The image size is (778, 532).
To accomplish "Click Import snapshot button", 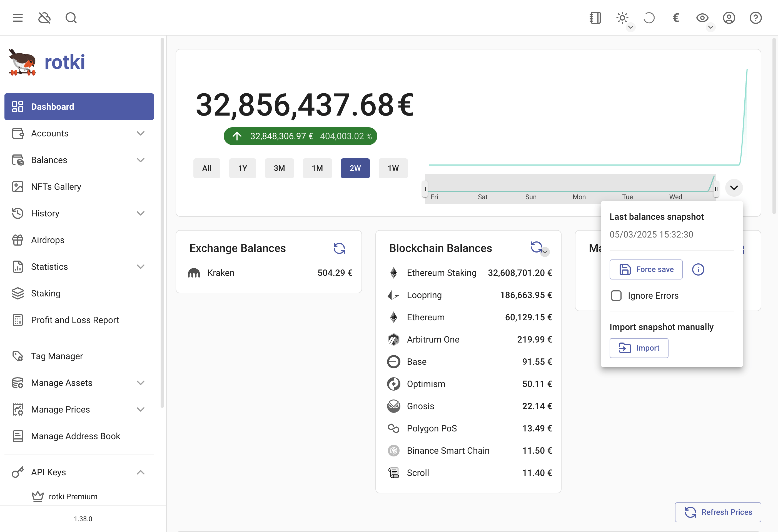I will [x=639, y=348].
